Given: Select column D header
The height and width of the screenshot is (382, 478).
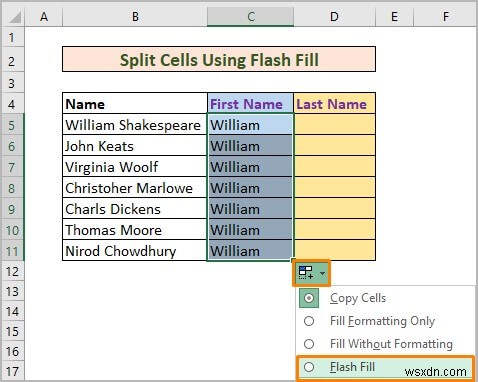Looking at the screenshot, I should pos(334,16).
